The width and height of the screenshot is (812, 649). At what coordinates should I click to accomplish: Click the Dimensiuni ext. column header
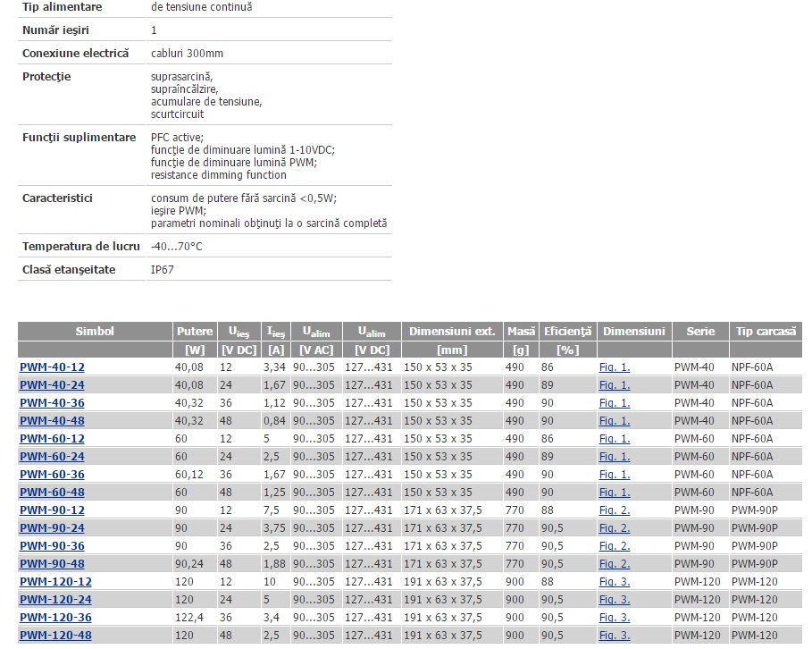click(452, 332)
